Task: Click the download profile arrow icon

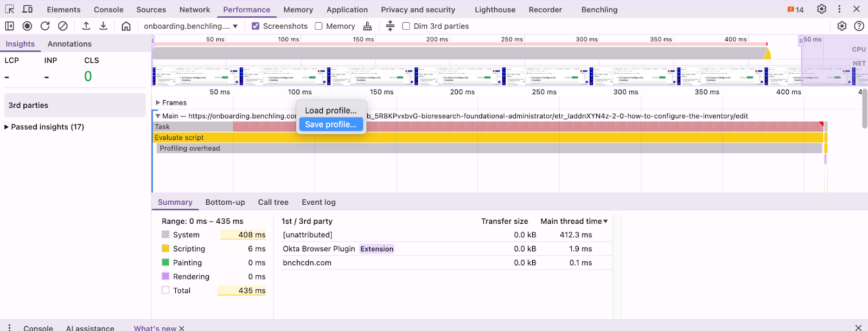Action: click(x=104, y=26)
